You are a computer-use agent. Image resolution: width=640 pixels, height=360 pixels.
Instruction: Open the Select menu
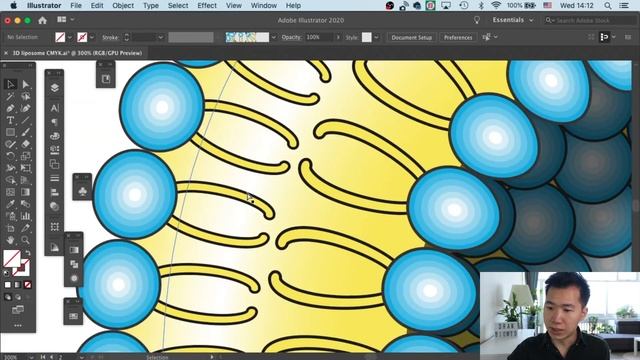point(178,6)
